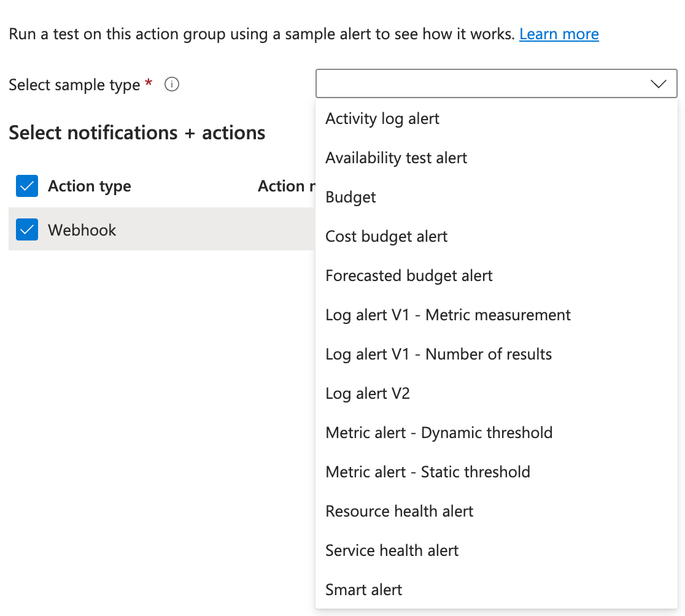Viewport: 685px width, 616px height.
Task: Toggle the Action type header checkbox
Action: pos(27,186)
